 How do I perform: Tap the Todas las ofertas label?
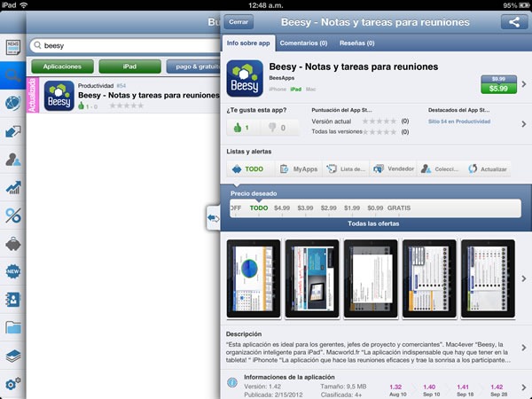click(x=373, y=223)
